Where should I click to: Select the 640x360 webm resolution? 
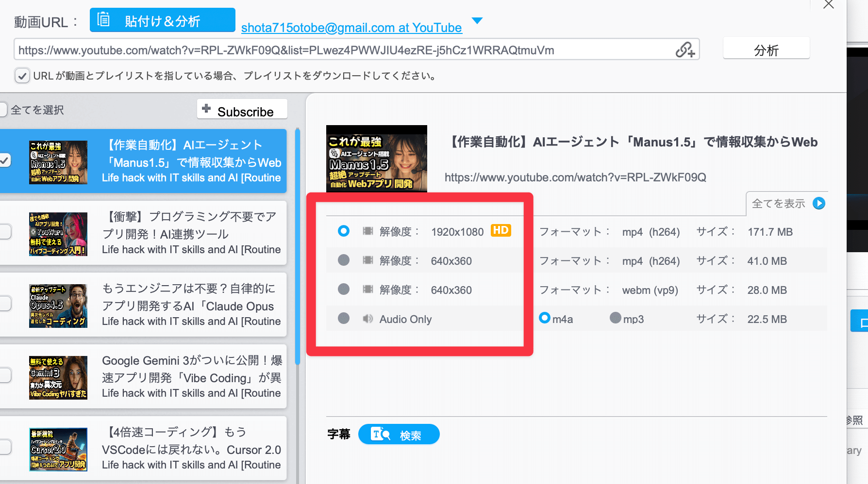pos(344,289)
